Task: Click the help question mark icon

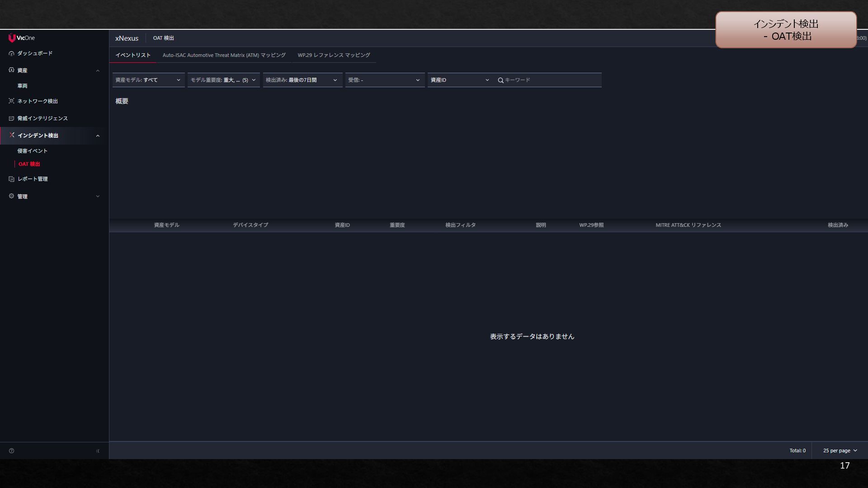Action: pyautogui.click(x=11, y=451)
